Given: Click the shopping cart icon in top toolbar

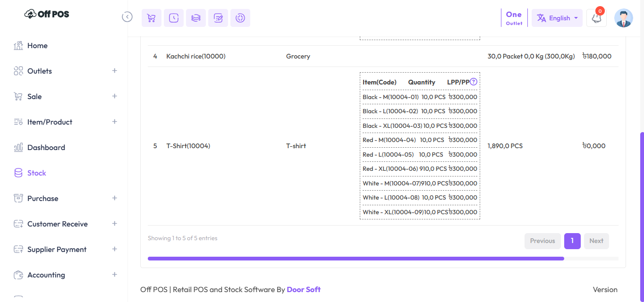Looking at the screenshot, I should (x=151, y=18).
